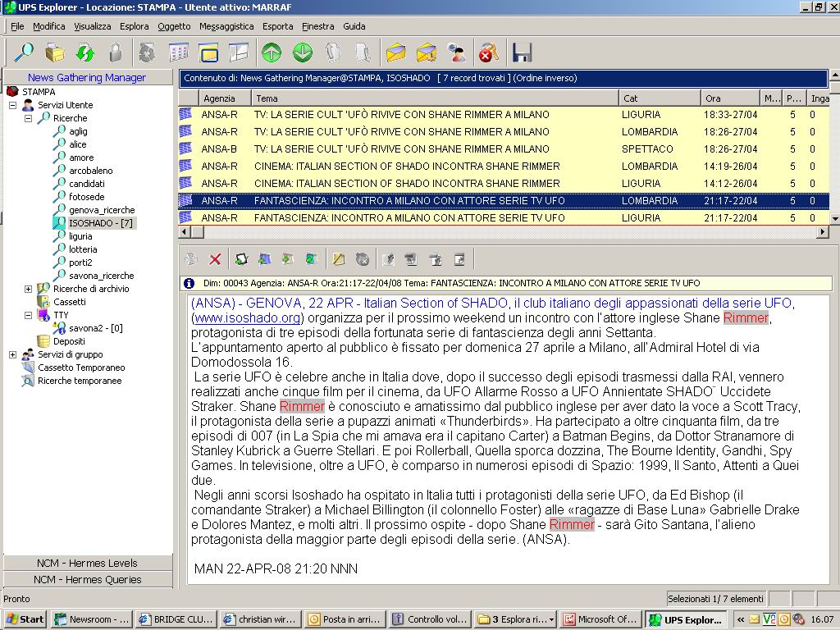The image size is (840, 630).
Task: Expand the Ricerche di archivio tree node
Action: point(29,289)
